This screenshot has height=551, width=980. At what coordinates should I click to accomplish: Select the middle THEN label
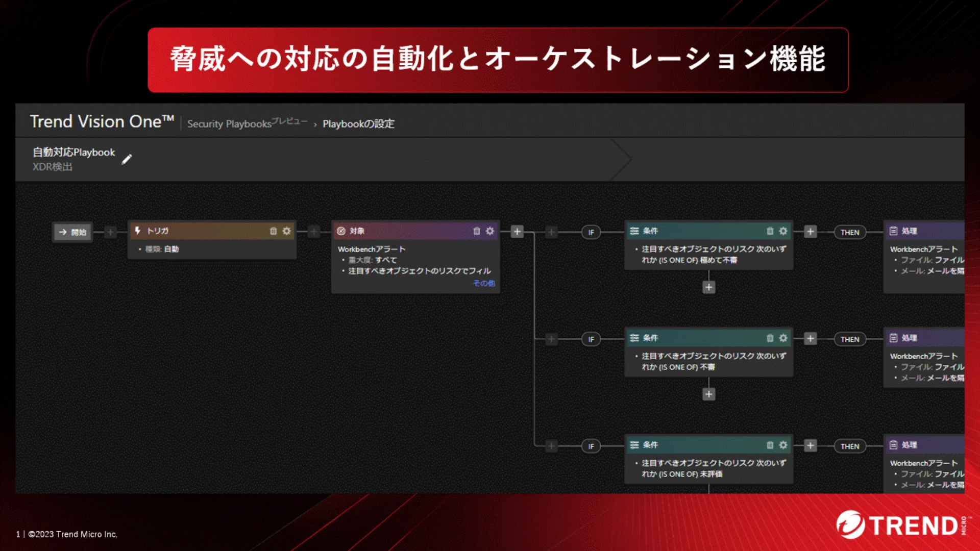850,339
